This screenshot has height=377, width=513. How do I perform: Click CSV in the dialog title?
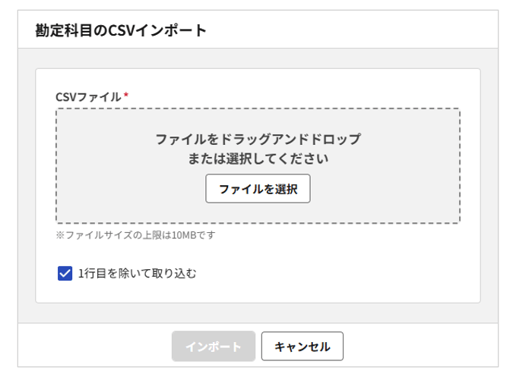pos(121,30)
